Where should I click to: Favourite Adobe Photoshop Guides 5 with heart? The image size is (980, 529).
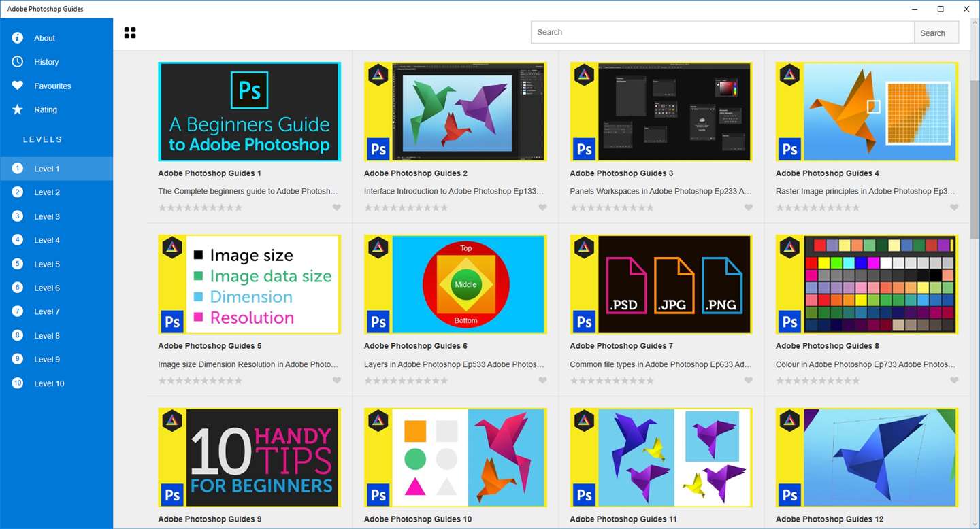(337, 381)
